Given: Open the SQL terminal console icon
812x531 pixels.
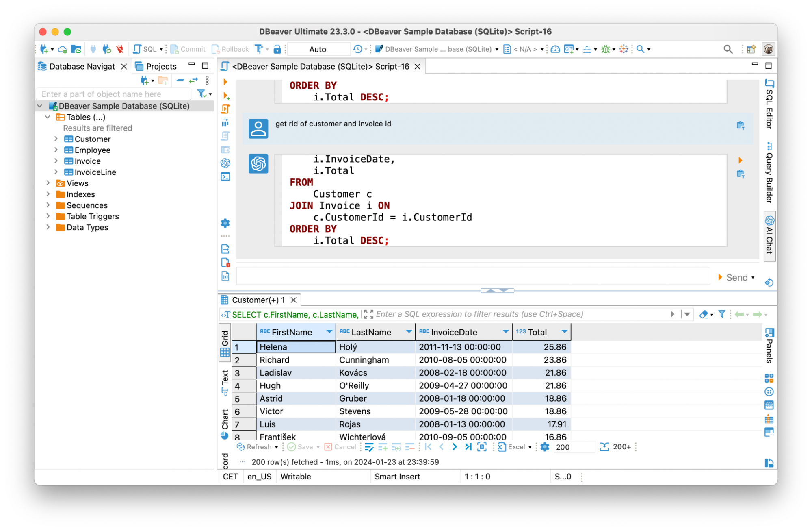Looking at the screenshot, I should (x=226, y=176).
